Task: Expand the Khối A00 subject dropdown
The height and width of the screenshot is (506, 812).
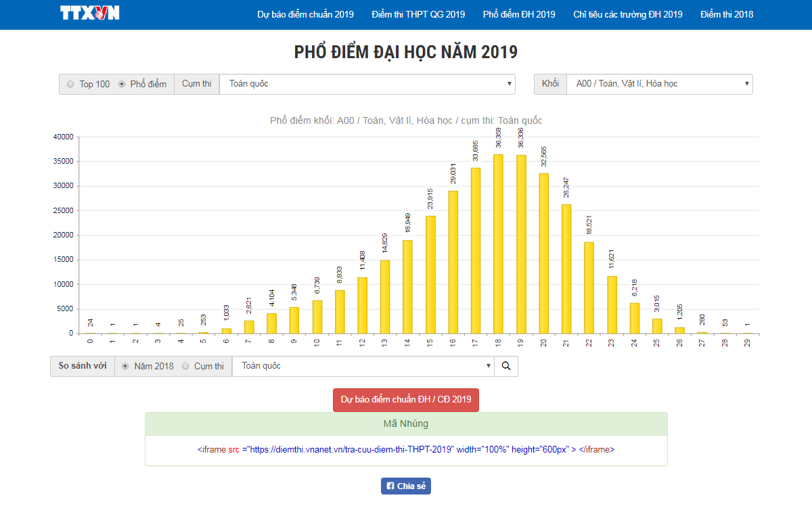Action: point(659,84)
